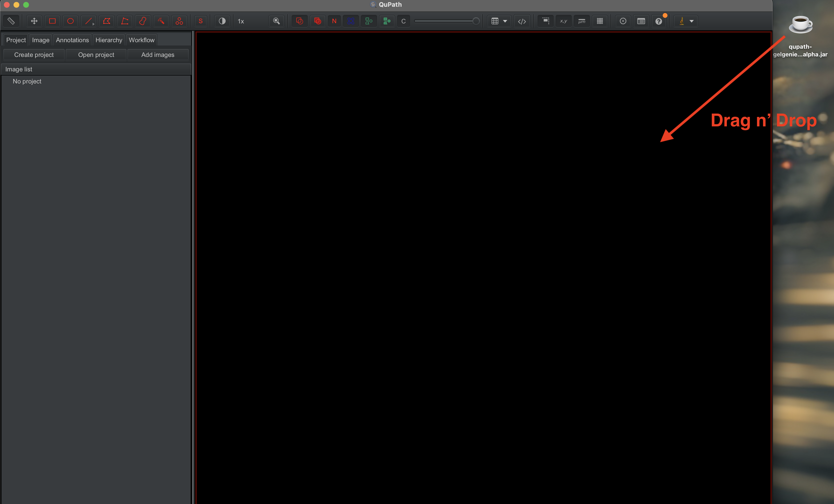Image resolution: width=834 pixels, height=504 pixels.
Task: Click the Add images button
Action: click(x=157, y=54)
